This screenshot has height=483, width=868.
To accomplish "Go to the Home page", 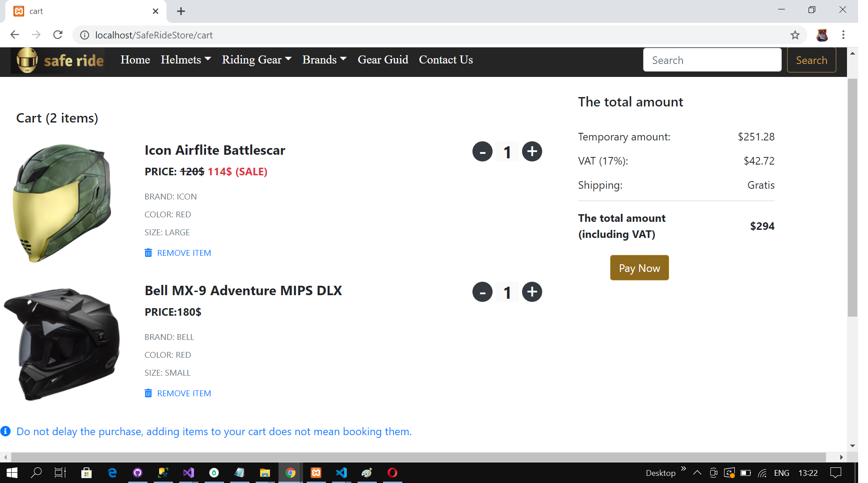I will pos(135,59).
